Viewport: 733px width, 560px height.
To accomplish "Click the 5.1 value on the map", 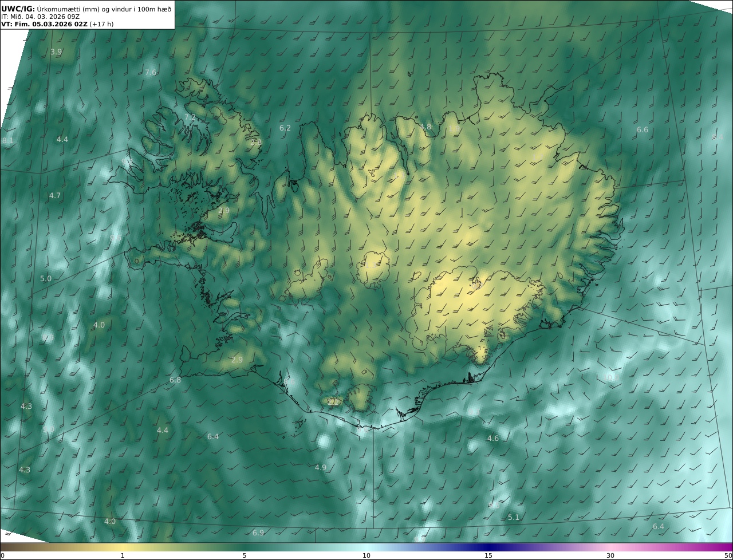I will point(514,517).
